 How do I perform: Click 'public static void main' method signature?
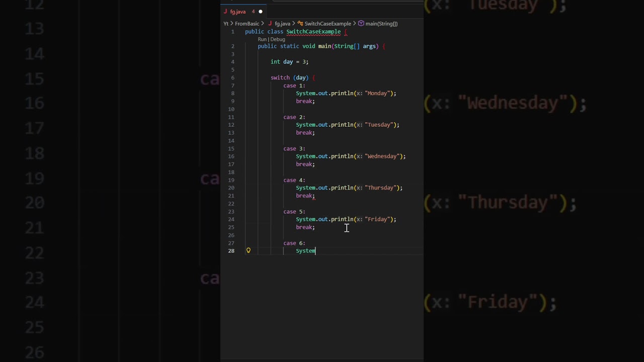point(294,46)
